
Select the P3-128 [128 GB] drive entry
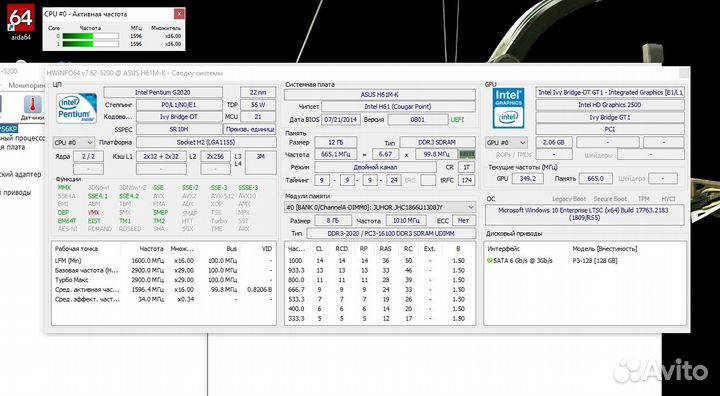[595, 260]
